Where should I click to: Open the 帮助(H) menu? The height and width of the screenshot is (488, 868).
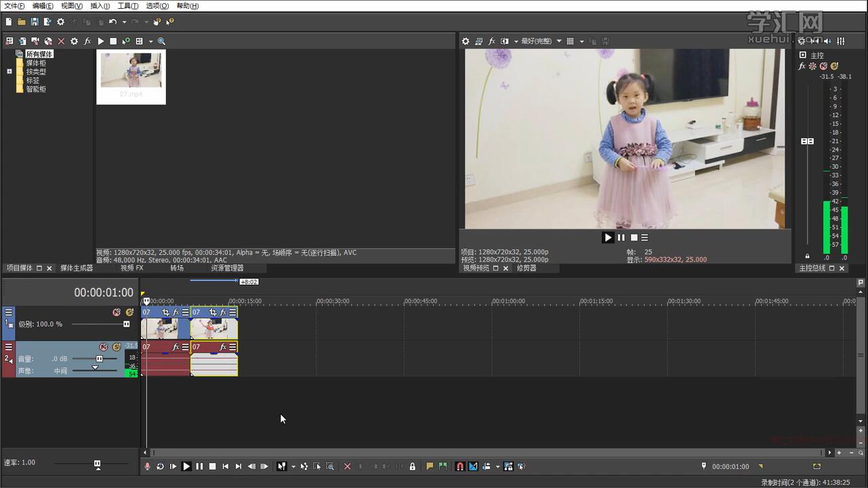pyautogui.click(x=188, y=6)
